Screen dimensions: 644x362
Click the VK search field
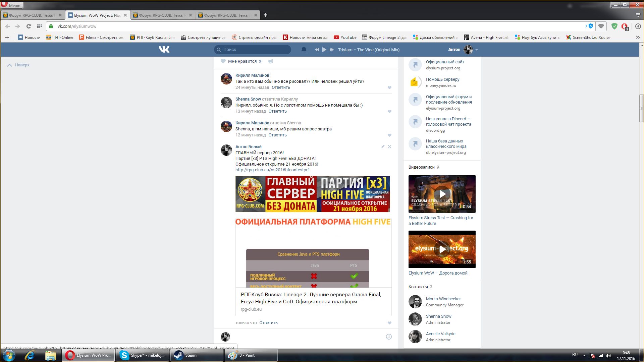click(255, 50)
